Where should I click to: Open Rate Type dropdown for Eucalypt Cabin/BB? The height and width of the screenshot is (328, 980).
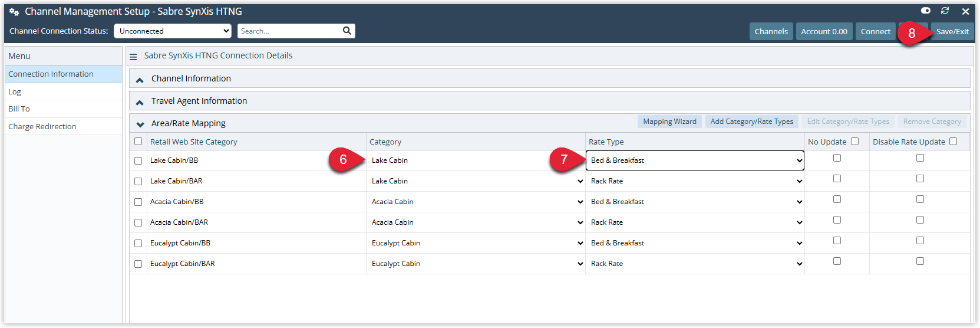(x=695, y=243)
